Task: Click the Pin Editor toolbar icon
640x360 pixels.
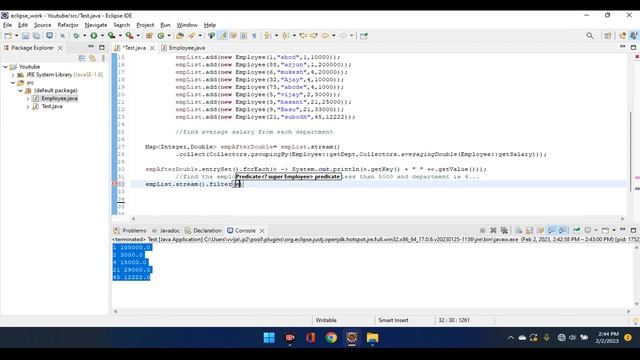Action: pos(364,36)
